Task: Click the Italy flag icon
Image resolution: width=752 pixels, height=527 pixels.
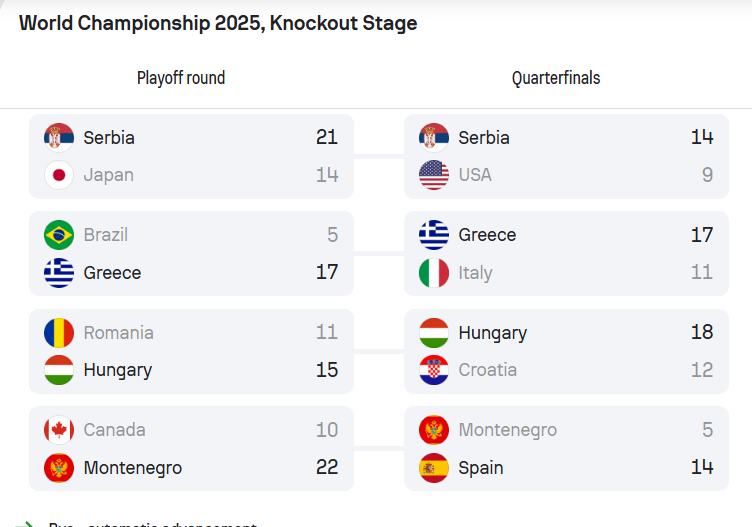Action: pos(434,273)
